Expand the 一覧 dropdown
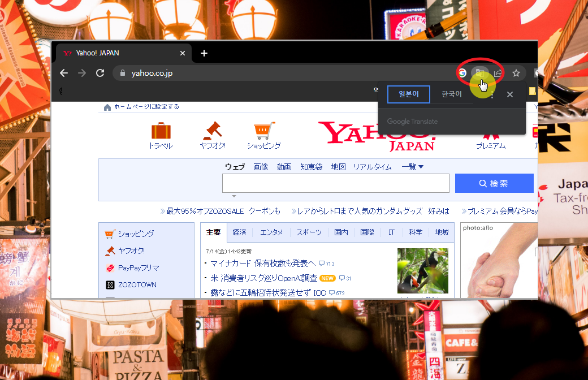Viewport: 588px width, 380px height. (x=413, y=167)
